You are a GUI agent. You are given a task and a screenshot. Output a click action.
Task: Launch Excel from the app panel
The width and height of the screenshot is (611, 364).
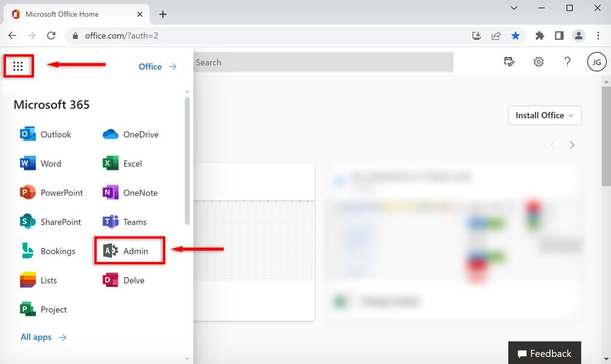click(122, 164)
